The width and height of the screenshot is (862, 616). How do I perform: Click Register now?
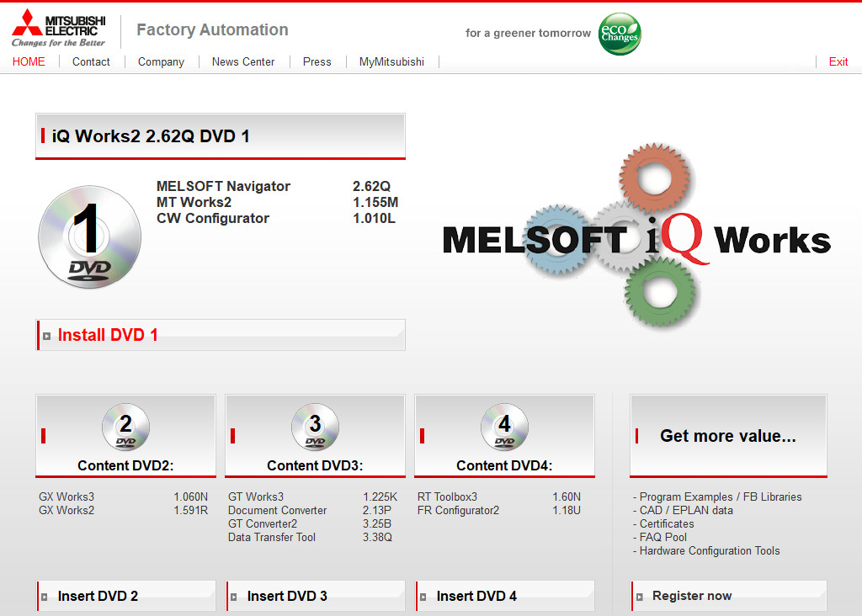coord(729,596)
